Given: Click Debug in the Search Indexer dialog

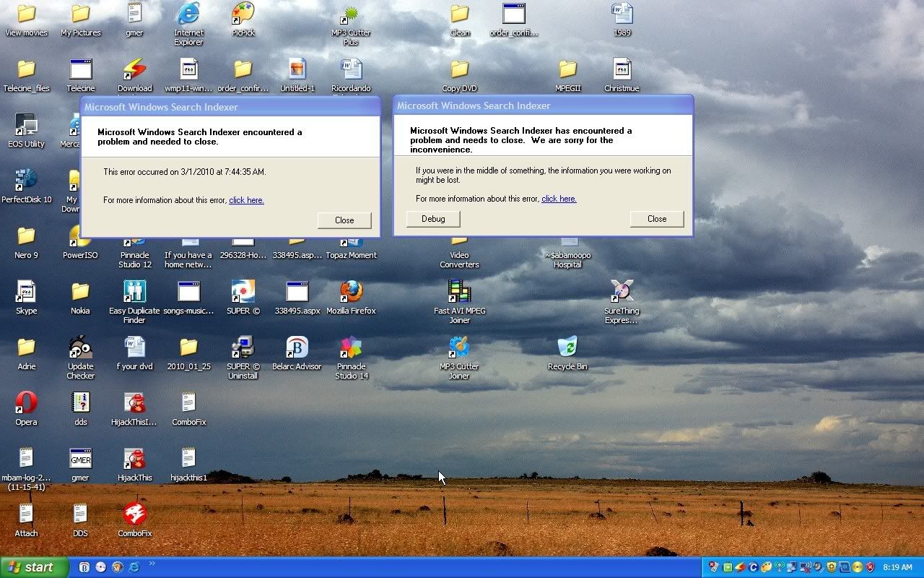Looking at the screenshot, I should click(433, 219).
